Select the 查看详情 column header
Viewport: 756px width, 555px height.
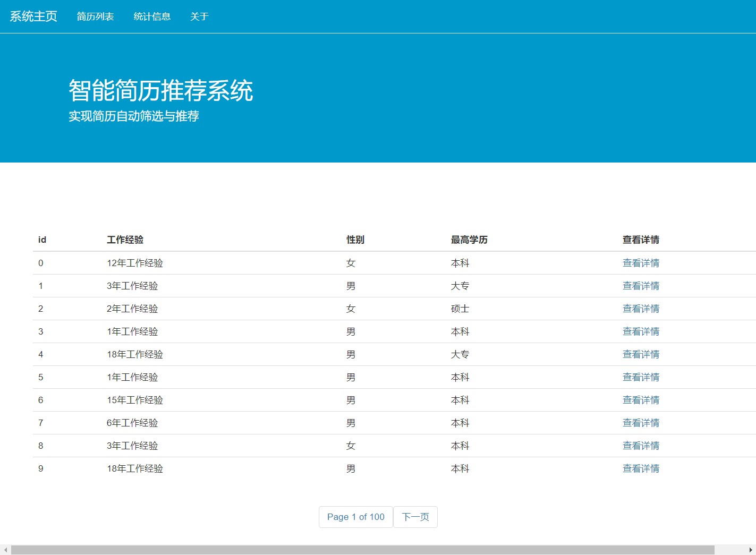point(641,240)
